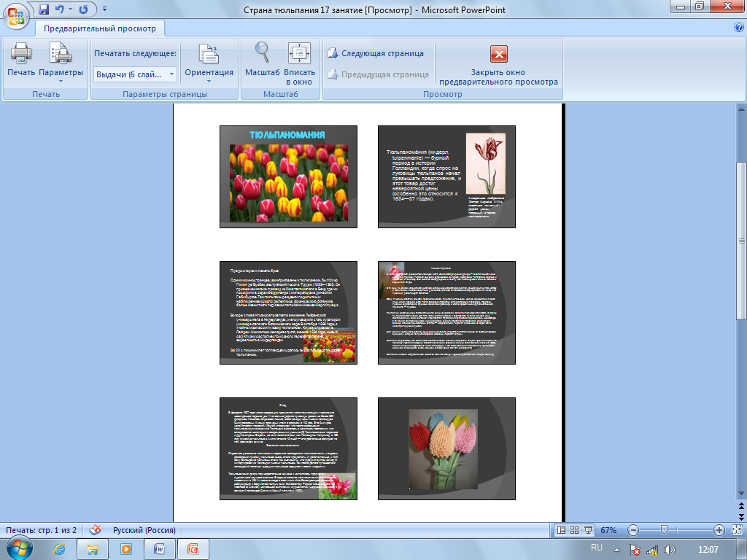
Task: Click Вписать в окно button
Action: tap(299, 64)
